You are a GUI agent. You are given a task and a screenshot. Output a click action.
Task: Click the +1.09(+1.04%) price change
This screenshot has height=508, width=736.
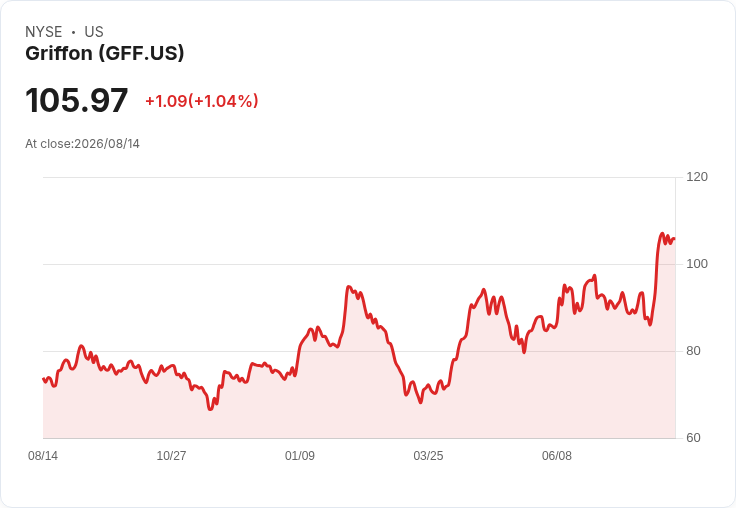pyautogui.click(x=202, y=101)
